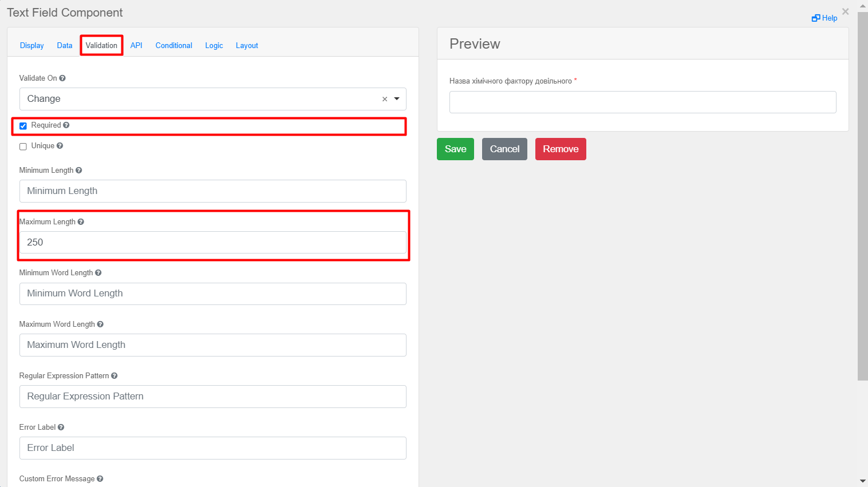
Task: Focus the Minimum Length input field
Action: pos(213,191)
